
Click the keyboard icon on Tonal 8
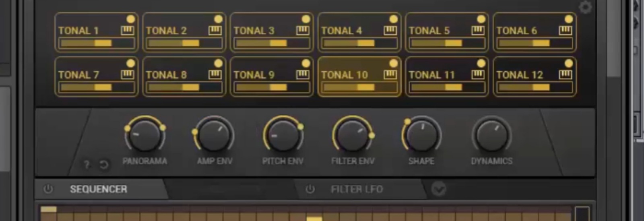point(215,74)
